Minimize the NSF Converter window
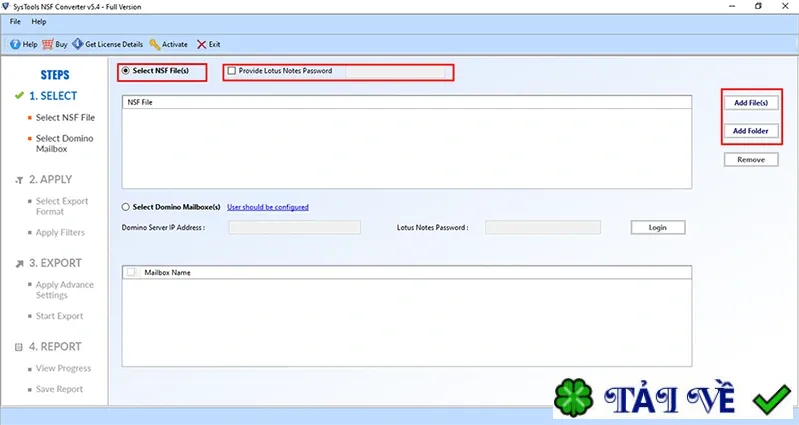Image resolution: width=799 pixels, height=425 pixels. [x=732, y=6]
